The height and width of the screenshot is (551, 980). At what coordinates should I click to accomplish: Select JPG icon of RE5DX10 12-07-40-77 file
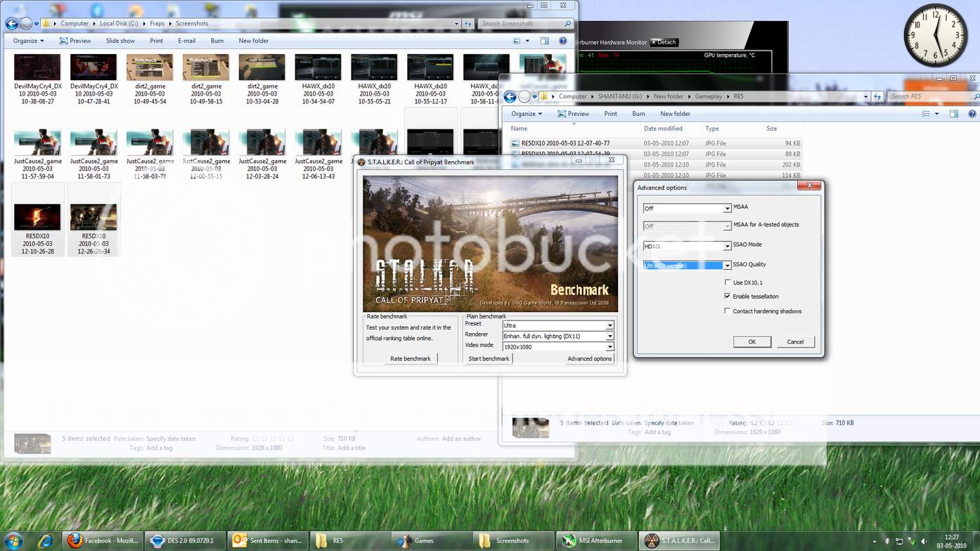click(515, 143)
